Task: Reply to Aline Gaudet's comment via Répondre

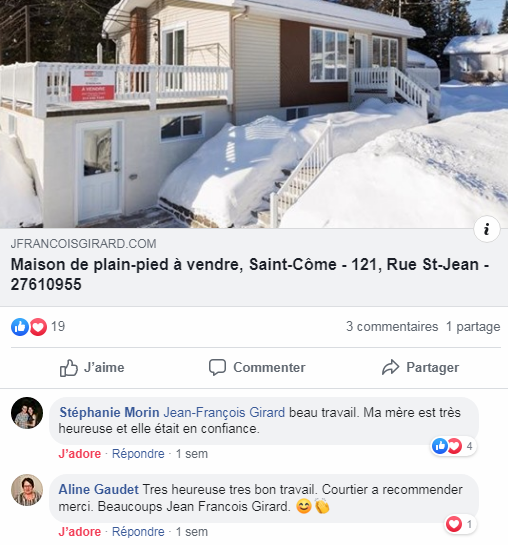Action: 138,532
